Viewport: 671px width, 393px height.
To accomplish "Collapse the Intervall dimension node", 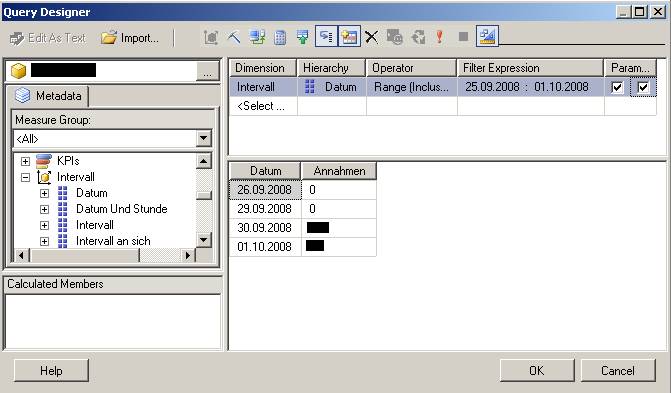I will click(25, 177).
